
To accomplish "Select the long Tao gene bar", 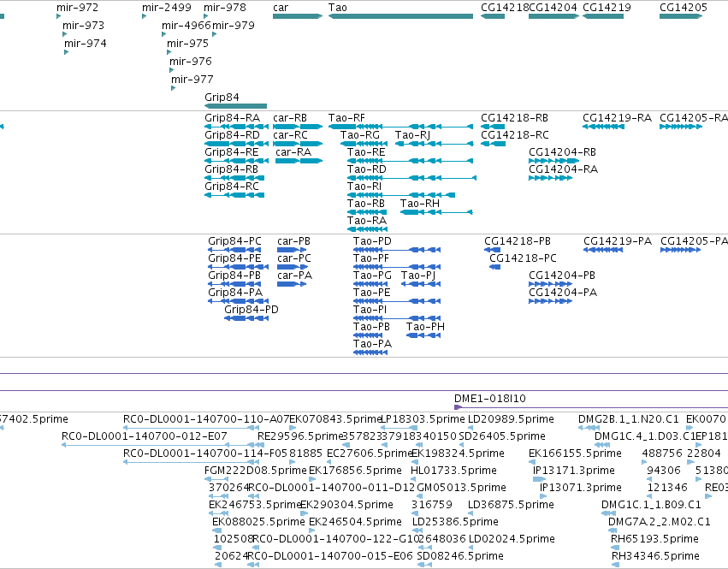I will [x=400, y=16].
